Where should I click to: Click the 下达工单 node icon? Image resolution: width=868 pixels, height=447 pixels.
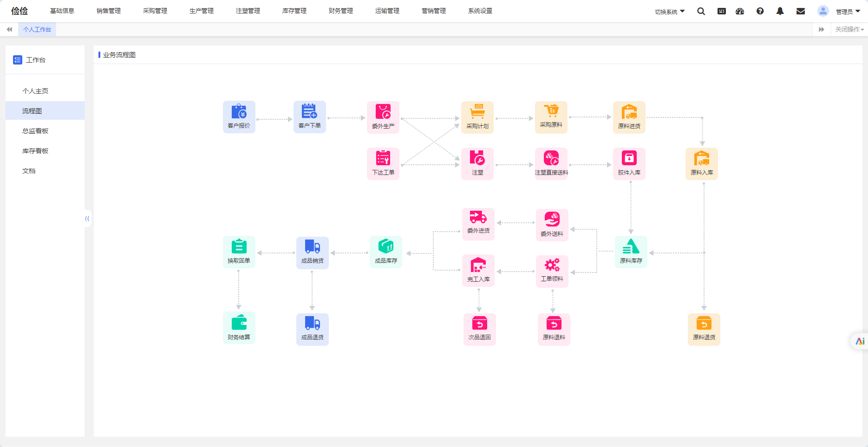(383, 158)
